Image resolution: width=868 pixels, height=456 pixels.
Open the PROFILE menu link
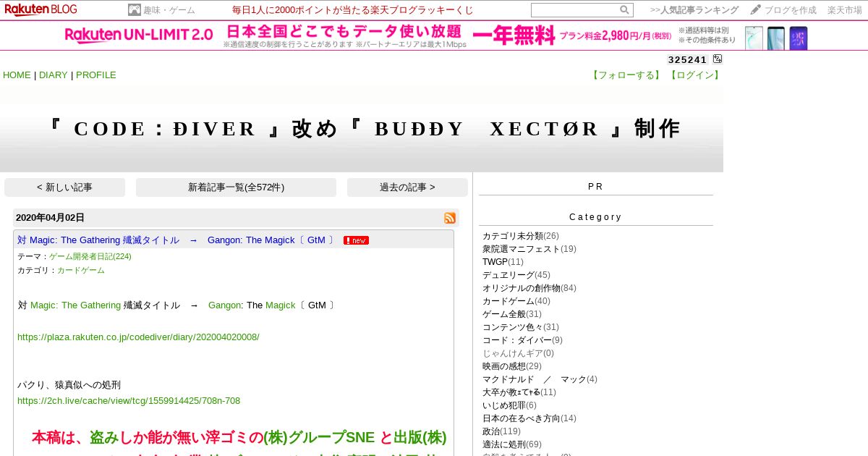pyautogui.click(x=96, y=75)
